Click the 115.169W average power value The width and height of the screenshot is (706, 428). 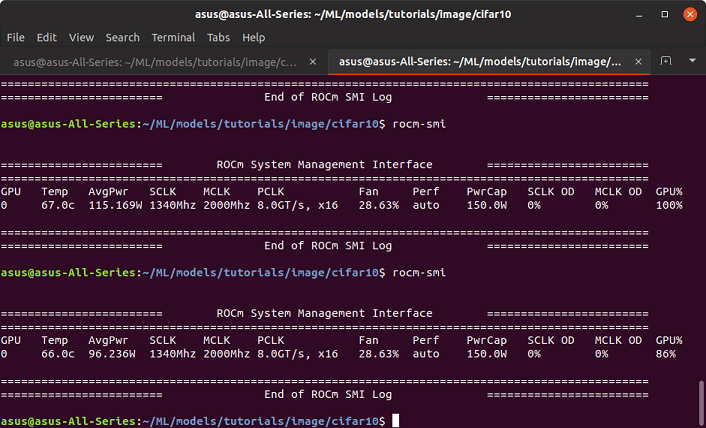coord(115,206)
